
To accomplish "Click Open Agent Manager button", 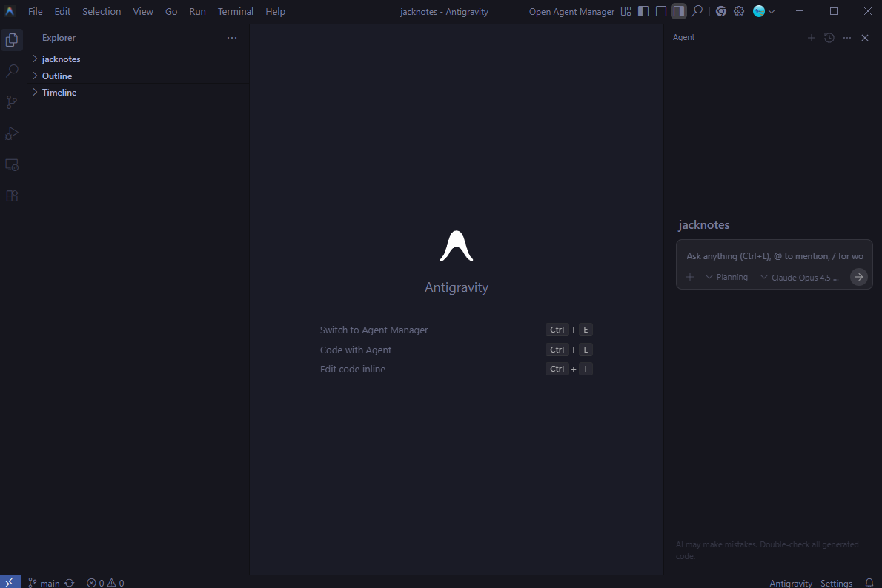I will pyautogui.click(x=571, y=11).
